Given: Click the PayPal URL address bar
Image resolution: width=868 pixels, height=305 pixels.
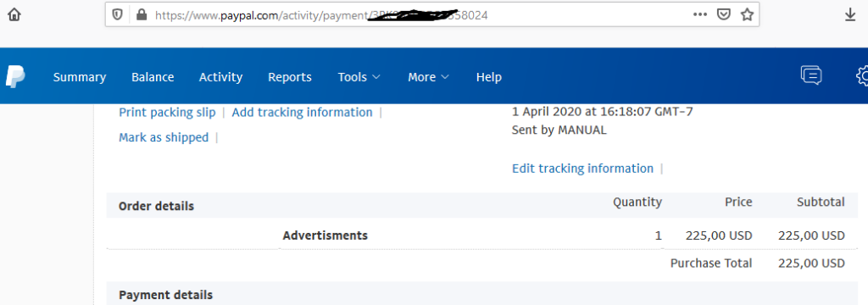Looking at the screenshot, I should (x=431, y=15).
